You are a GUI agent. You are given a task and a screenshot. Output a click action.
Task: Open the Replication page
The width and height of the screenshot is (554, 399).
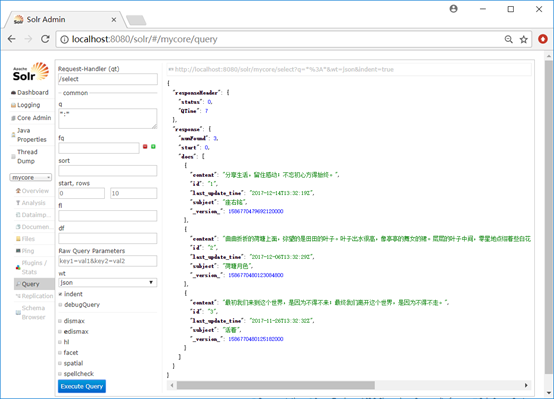click(34, 296)
